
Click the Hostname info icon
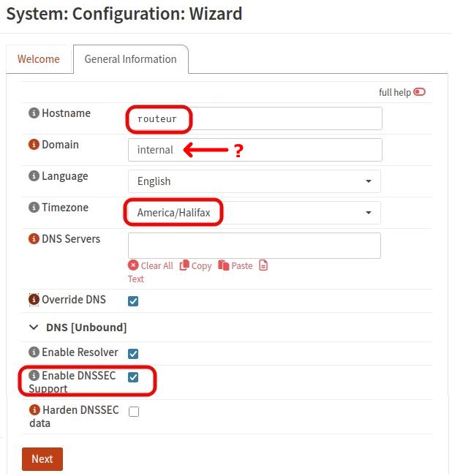click(x=34, y=113)
